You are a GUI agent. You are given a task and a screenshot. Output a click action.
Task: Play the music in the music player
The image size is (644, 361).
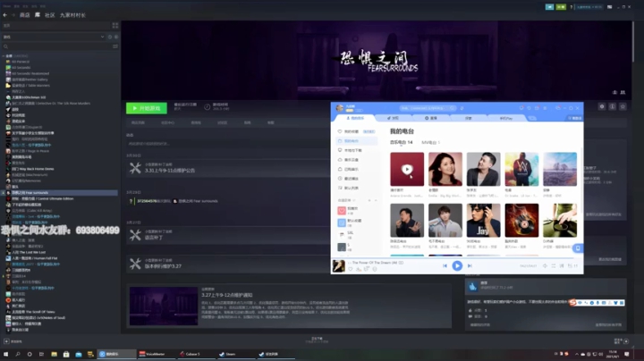(x=457, y=265)
